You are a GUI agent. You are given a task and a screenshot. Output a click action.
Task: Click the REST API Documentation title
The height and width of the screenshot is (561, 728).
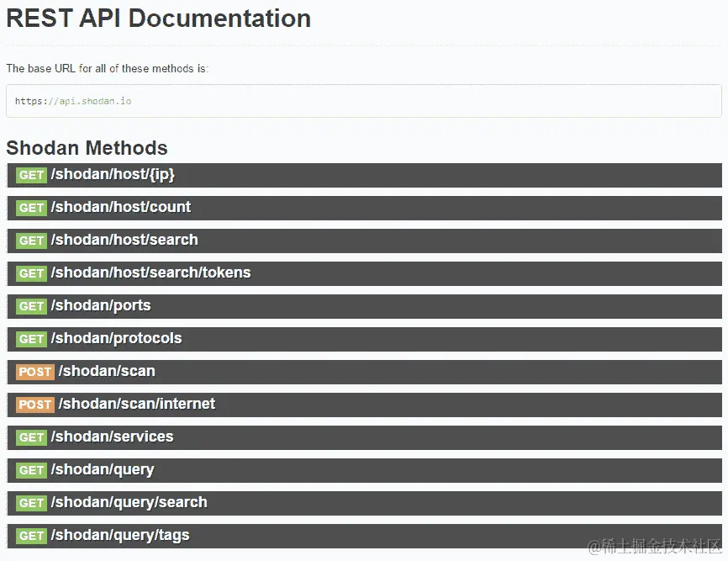[158, 19]
